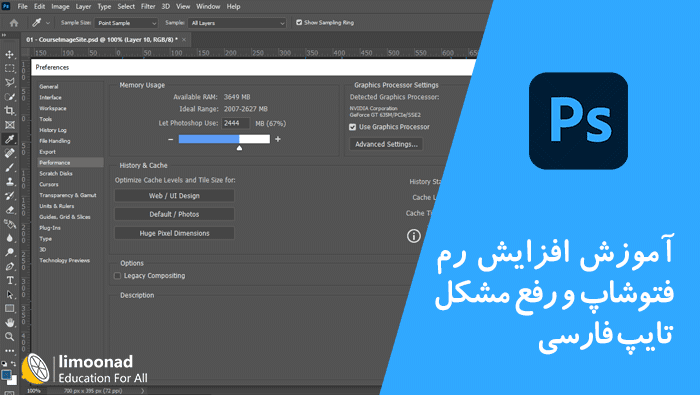This screenshot has width=700, height=395.
Task: Click the foreground color swatch
Action: (6, 374)
